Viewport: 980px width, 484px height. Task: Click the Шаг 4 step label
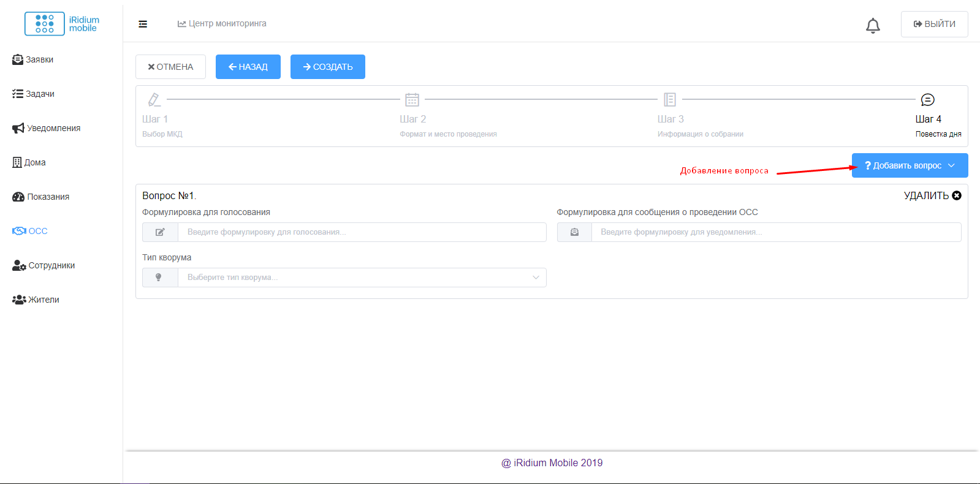pyautogui.click(x=929, y=119)
